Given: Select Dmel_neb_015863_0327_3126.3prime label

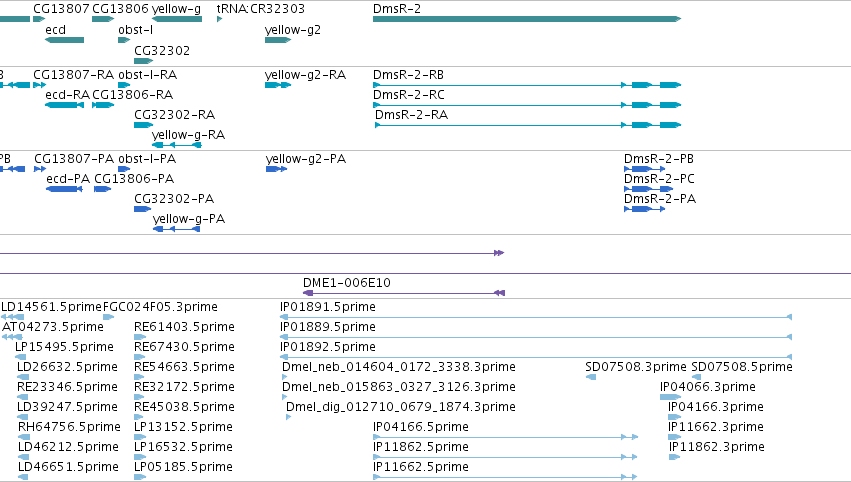Looking at the screenshot, I should click(x=398, y=386).
